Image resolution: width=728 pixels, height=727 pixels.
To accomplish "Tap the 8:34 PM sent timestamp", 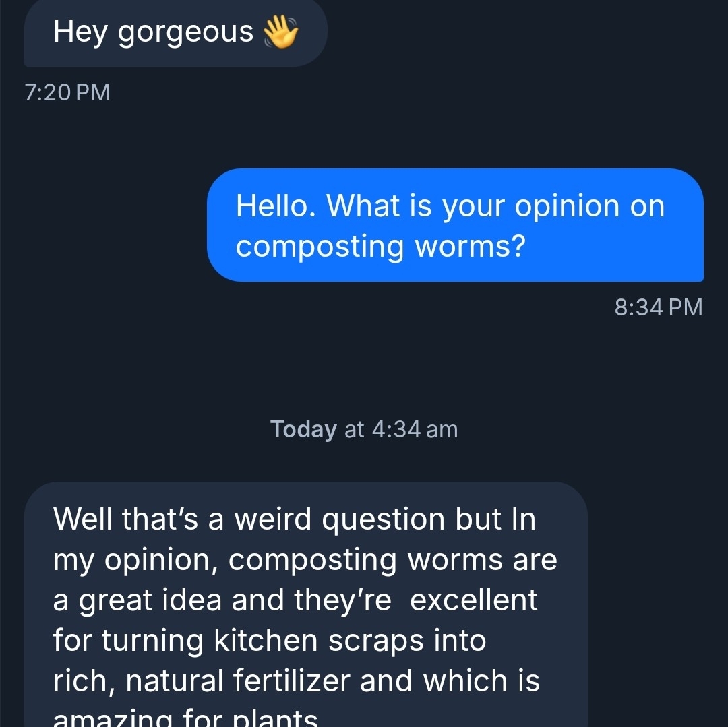I will pos(659,307).
